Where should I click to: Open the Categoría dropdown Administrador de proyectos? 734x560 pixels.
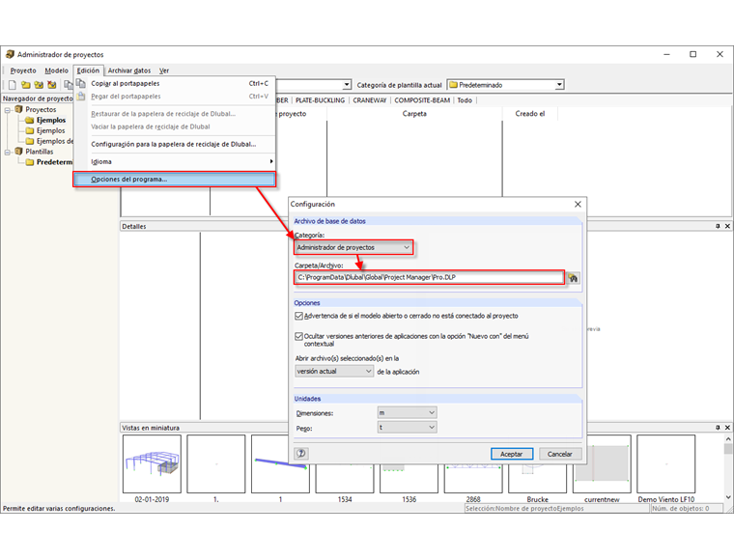353,247
